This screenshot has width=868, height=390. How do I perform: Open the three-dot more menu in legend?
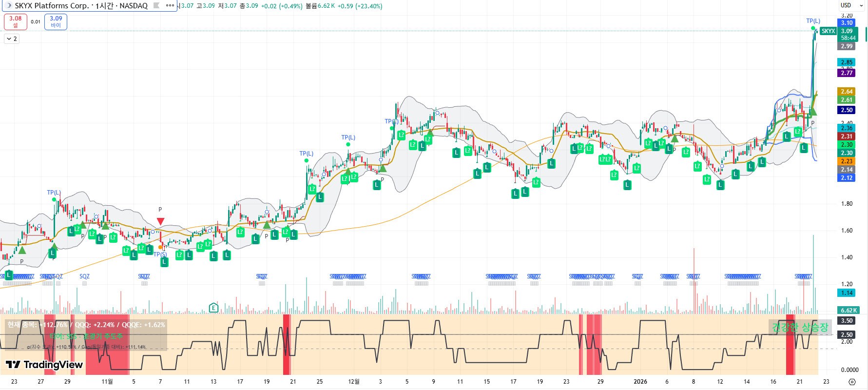click(170, 6)
